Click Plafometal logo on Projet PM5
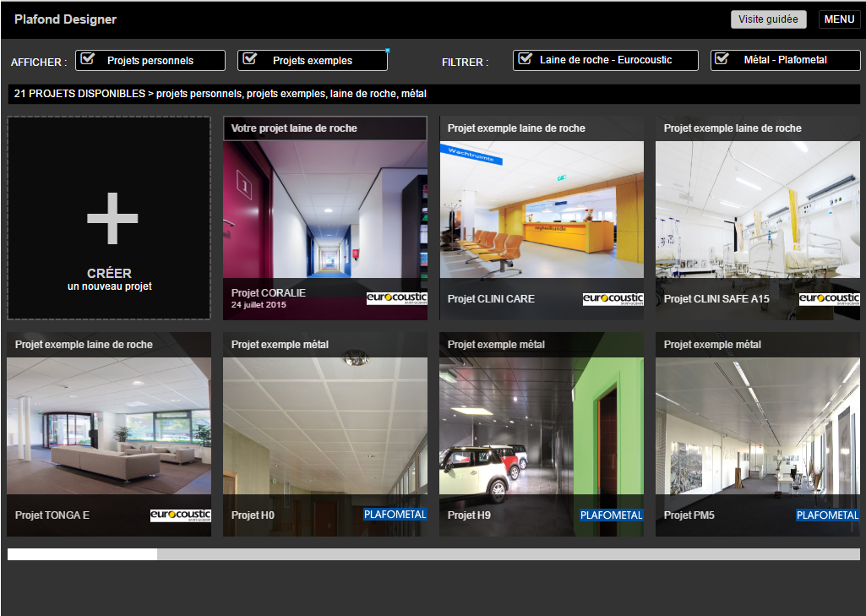 click(828, 515)
